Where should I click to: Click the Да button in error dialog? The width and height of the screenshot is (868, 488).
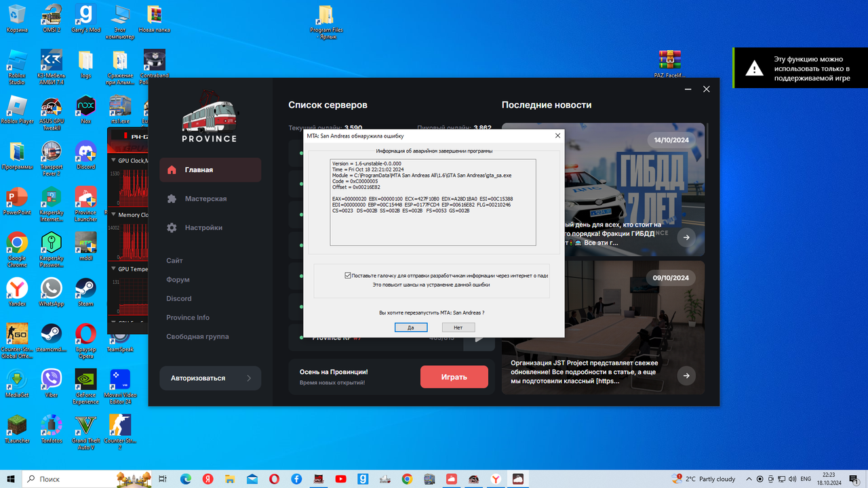coord(411,327)
